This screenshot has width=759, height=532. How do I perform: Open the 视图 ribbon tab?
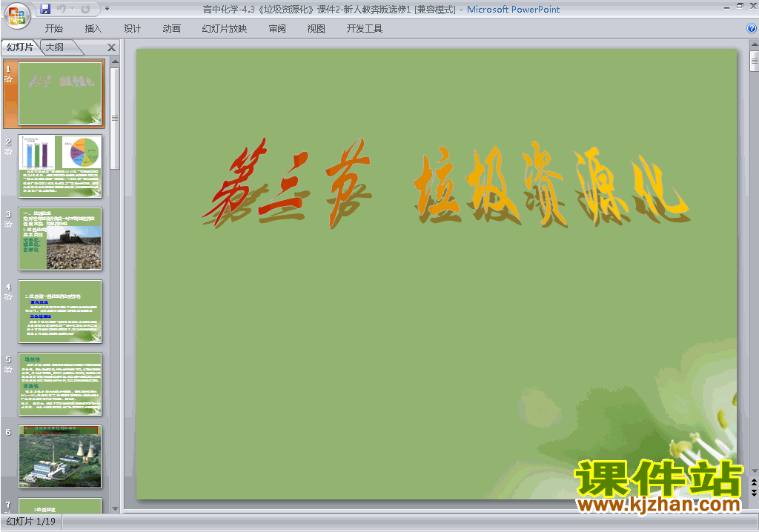[x=316, y=29]
